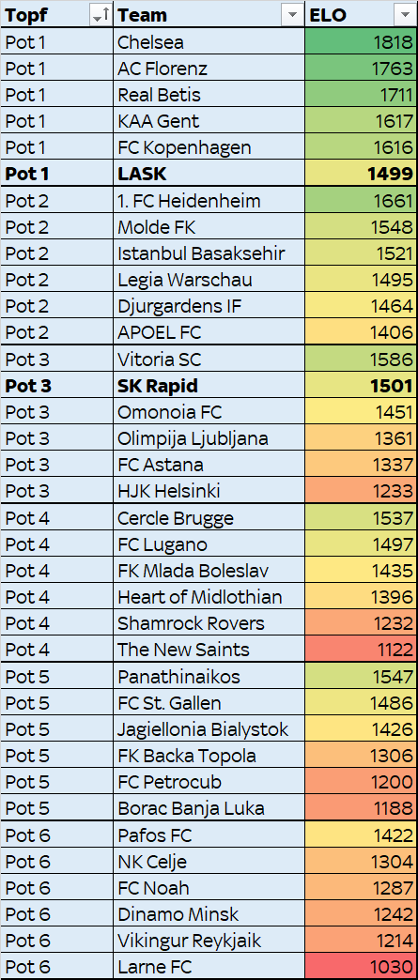Image resolution: width=418 pixels, height=980 pixels.
Task: Click the bold LASK team cell
Action: pos(209,174)
